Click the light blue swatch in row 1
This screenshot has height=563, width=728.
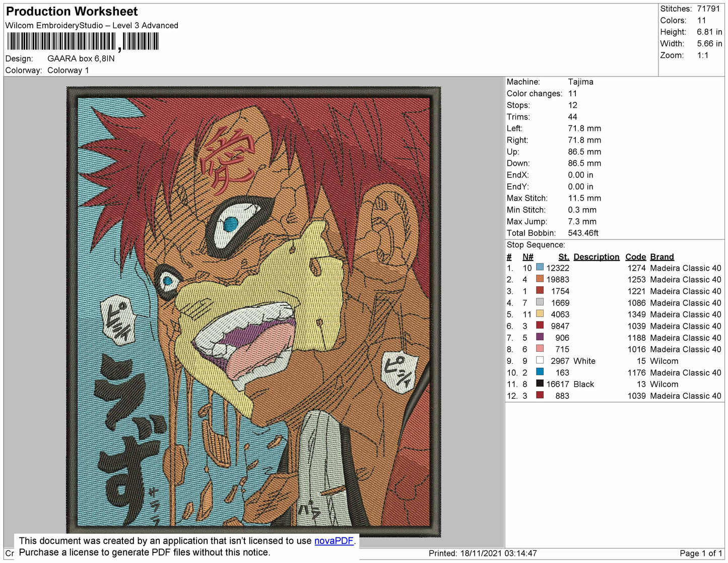click(x=540, y=267)
